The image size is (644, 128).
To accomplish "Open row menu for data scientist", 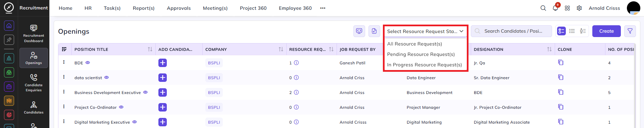I will [x=64, y=77].
